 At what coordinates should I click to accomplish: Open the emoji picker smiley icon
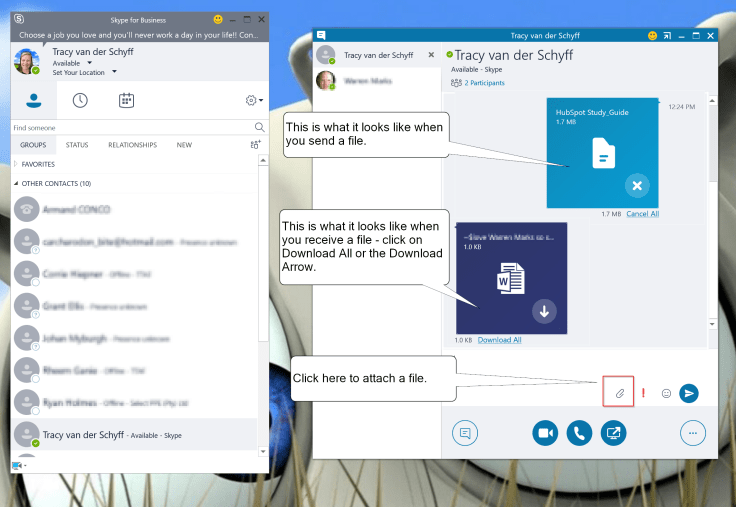[666, 393]
